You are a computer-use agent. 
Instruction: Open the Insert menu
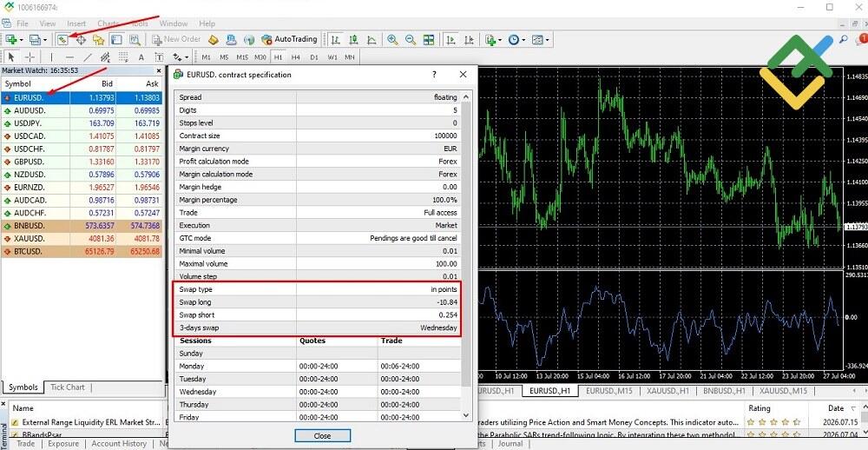[x=76, y=23]
